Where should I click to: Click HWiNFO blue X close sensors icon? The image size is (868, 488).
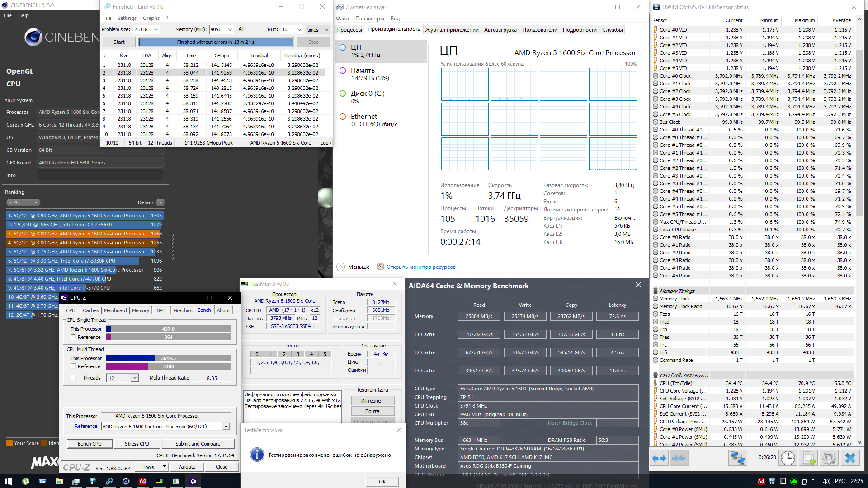click(850, 458)
